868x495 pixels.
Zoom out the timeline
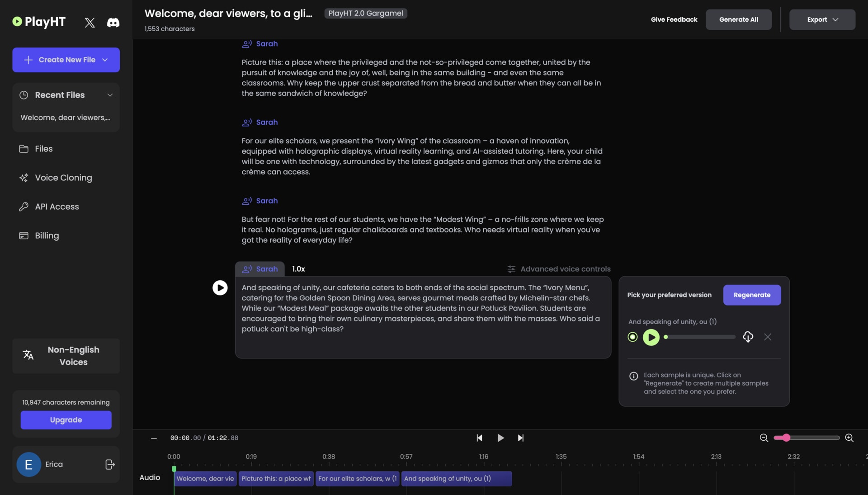(x=764, y=438)
